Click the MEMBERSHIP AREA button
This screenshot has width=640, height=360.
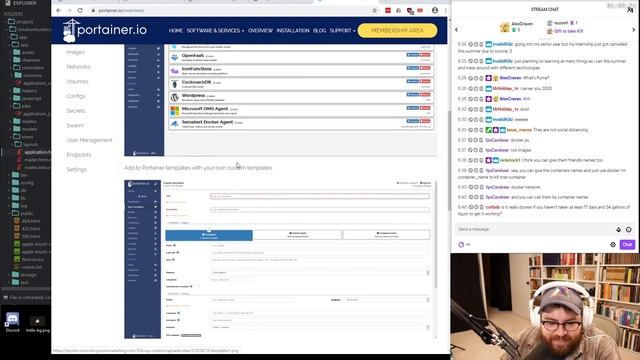pos(397,31)
